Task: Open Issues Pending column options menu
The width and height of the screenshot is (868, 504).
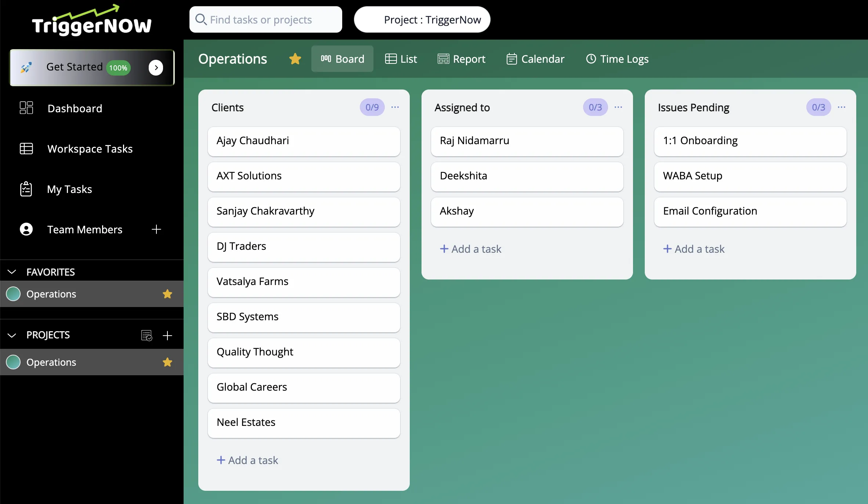Action: coord(842,107)
